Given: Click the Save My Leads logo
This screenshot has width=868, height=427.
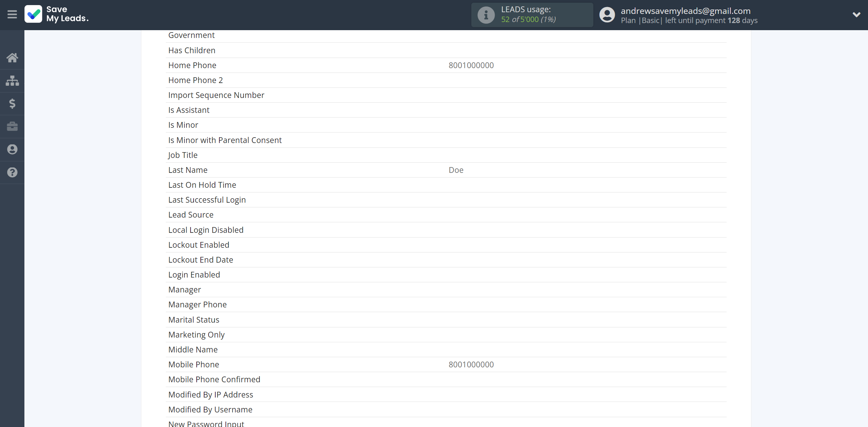Looking at the screenshot, I should 57,14.
